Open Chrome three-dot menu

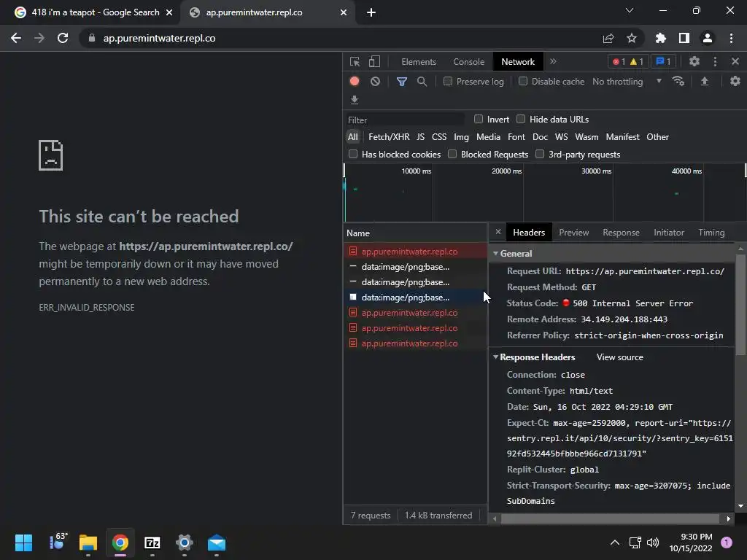[731, 38]
